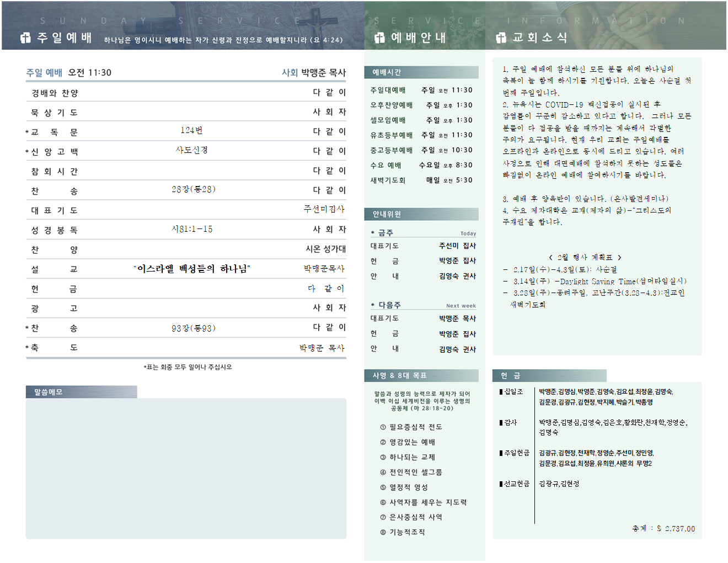The height and width of the screenshot is (563, 728).
Task: Select the '셀모임예배' time row
Action: point(421,120)
